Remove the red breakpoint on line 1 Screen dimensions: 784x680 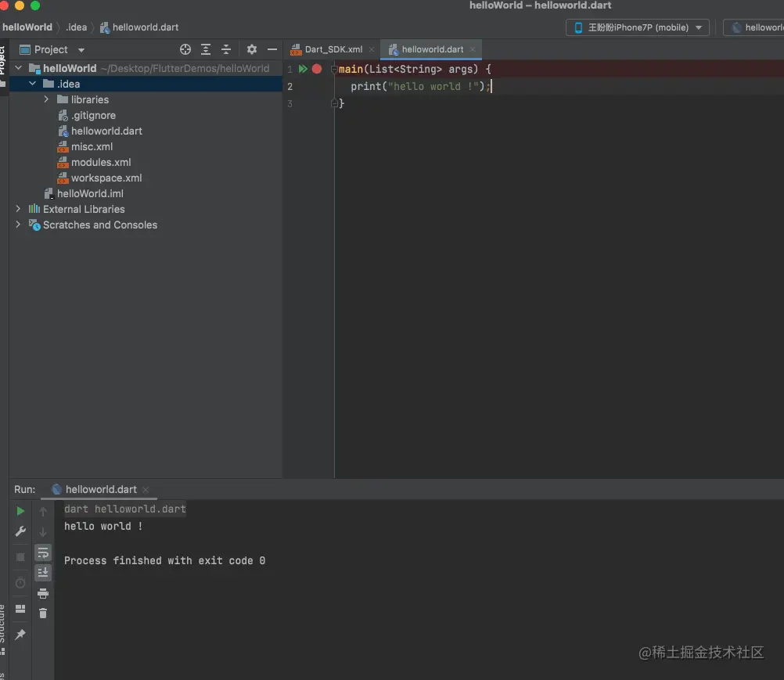click(317, 69)
